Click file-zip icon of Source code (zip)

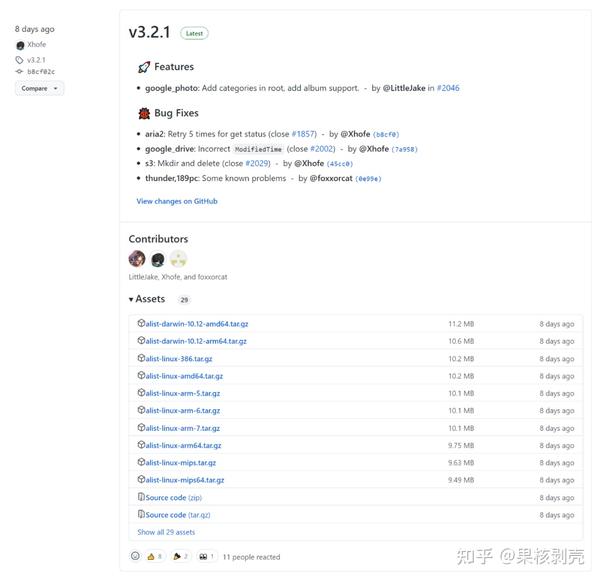tap(141, 496)
